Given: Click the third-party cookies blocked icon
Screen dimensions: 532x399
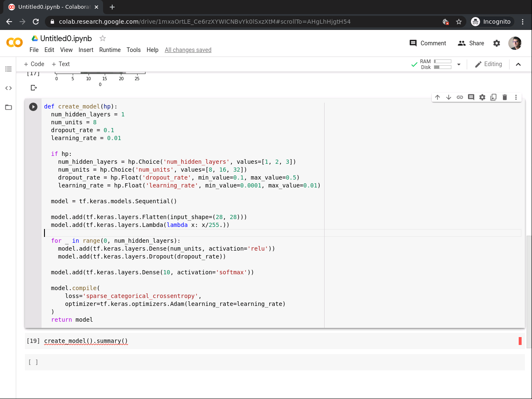Looking at the screenshot, I should point(446,22).
